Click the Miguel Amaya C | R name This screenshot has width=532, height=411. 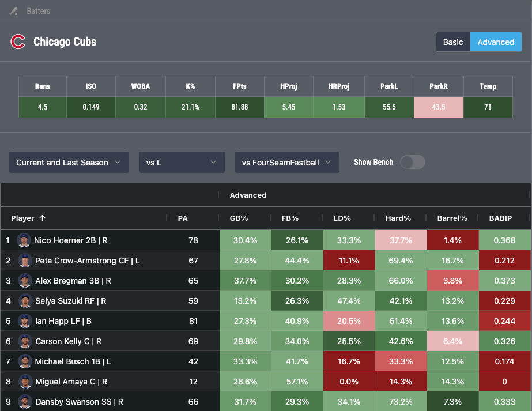(71, 382)
